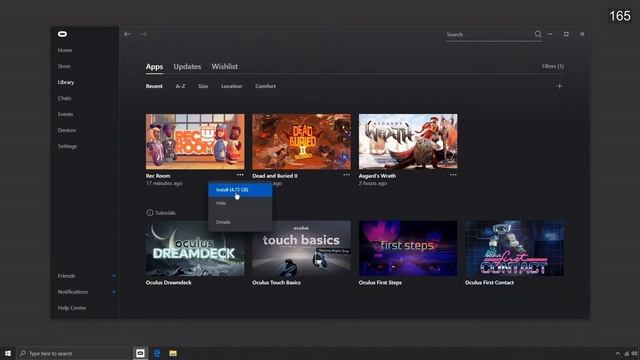Image resolution: width=640 pixels, height=360 pixels.
Task: Open Asgard's Wrath three-dot options menu
Action: [x=453, y=175]
